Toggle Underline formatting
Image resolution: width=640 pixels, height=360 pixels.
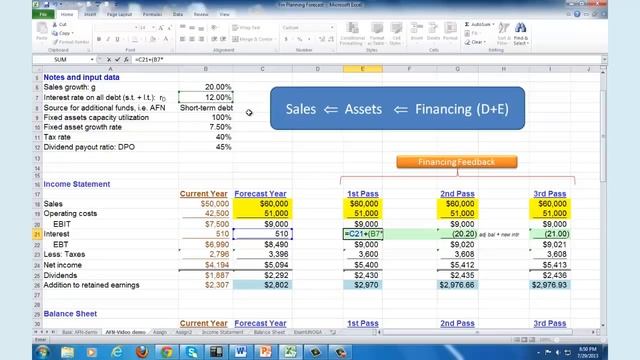click(x=117, y=39)
